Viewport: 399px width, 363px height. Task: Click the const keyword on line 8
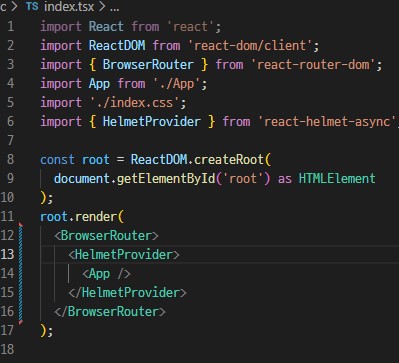pyautogui.click(x=57, y=160)
